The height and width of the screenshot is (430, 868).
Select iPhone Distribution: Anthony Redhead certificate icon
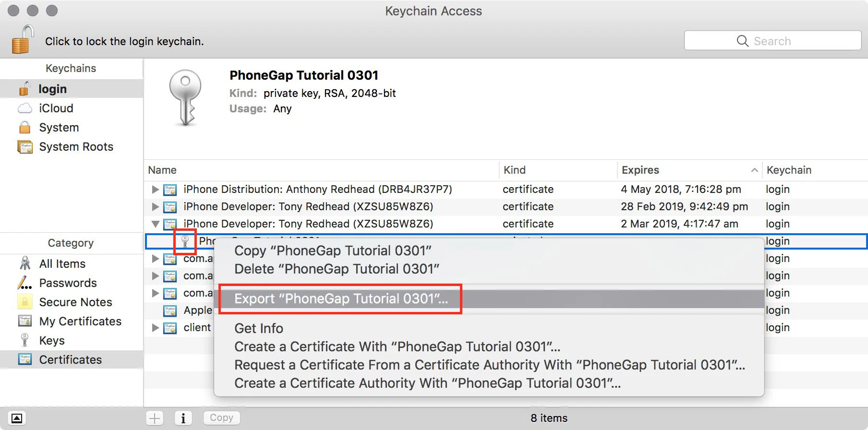point(170,190)
